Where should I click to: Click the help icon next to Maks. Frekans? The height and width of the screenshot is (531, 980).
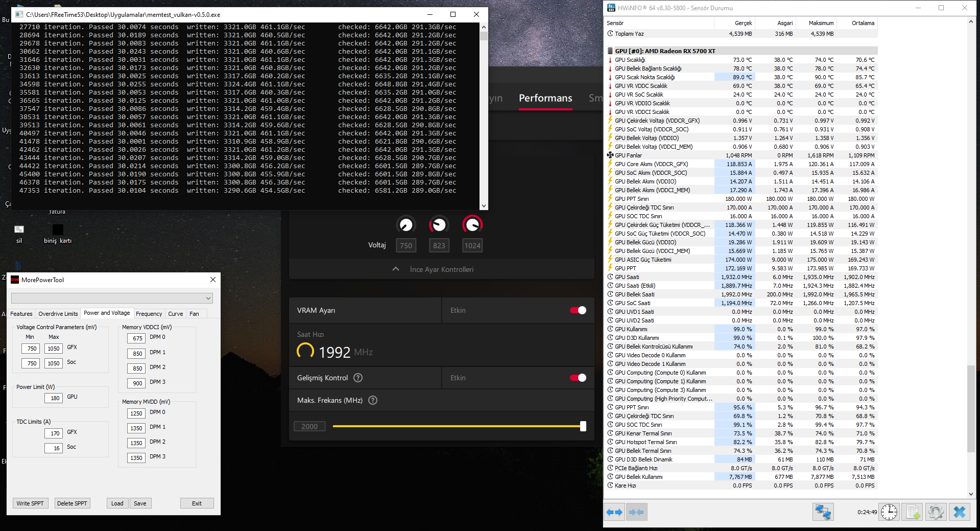(x=373, y=400)
